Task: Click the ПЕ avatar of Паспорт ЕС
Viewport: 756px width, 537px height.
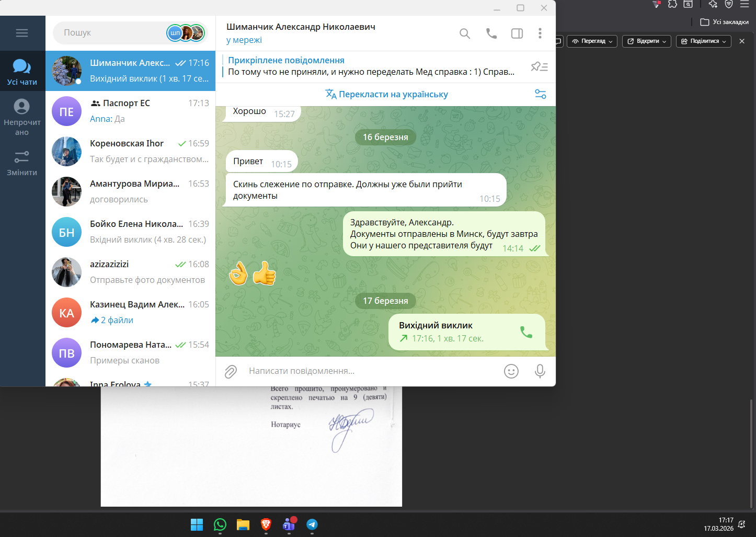Action: 67,111
